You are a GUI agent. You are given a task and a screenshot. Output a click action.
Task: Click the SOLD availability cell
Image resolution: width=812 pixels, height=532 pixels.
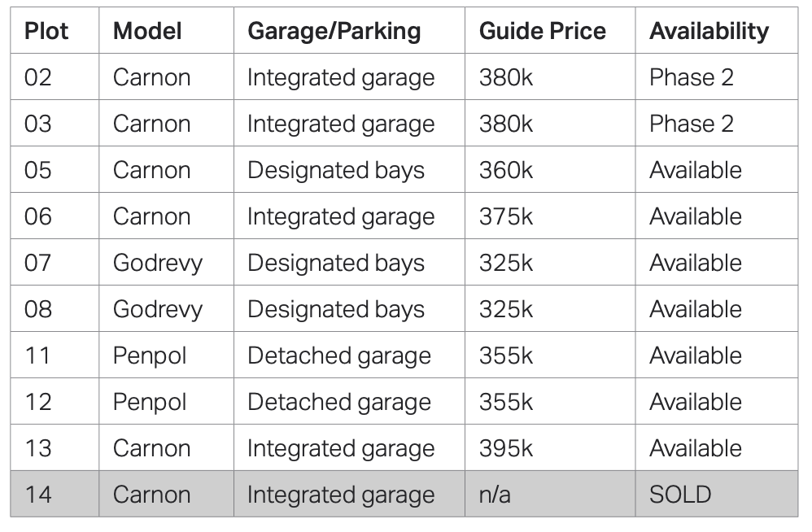(680, 495)
